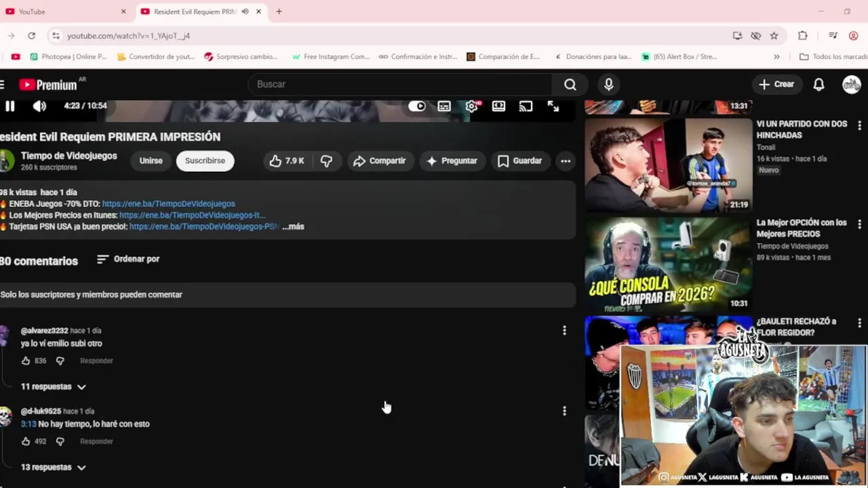This screenshot has height=488, width=868.
Task: Open options for BAULETI RECHAZÓ video
Action: tap(859, 323)
